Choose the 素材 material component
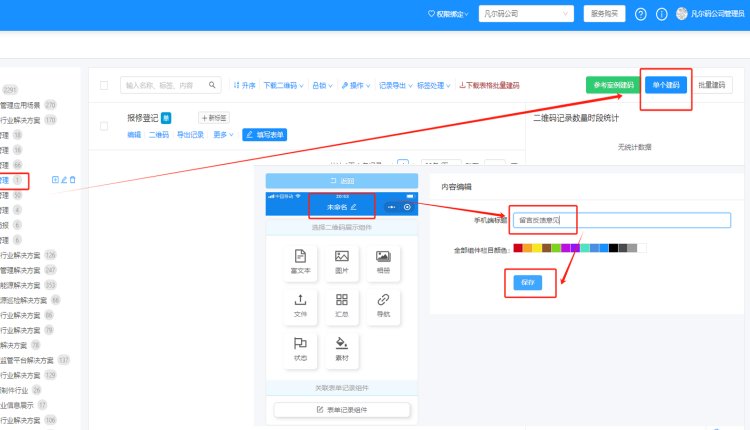 (341, 348)
